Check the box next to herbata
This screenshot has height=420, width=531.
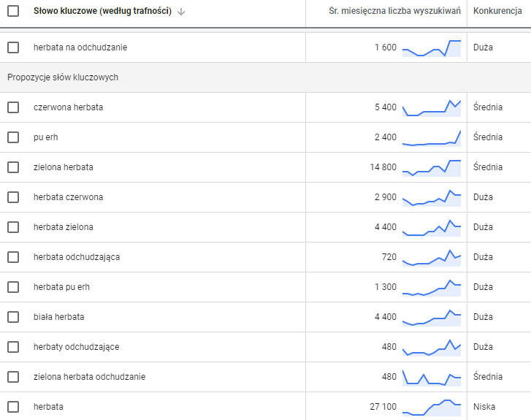pos(13,406)
